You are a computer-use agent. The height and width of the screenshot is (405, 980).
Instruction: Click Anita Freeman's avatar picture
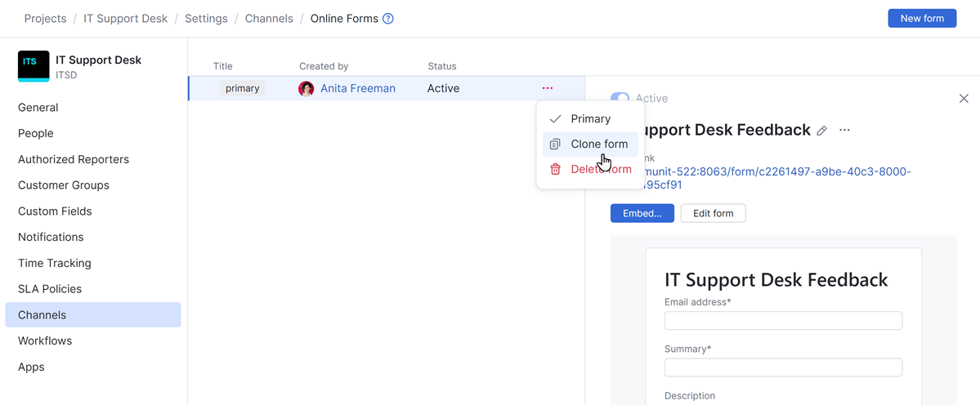307,89
